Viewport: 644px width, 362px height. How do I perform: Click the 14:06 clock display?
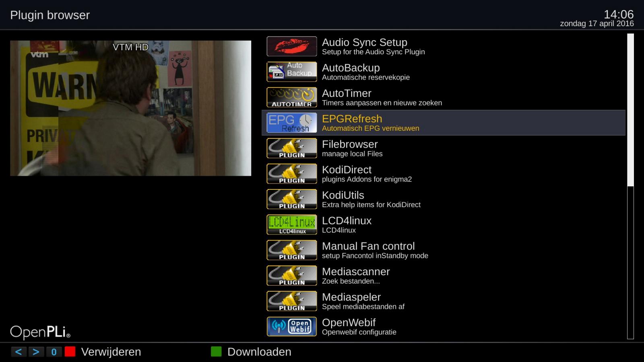coord(619,14)
